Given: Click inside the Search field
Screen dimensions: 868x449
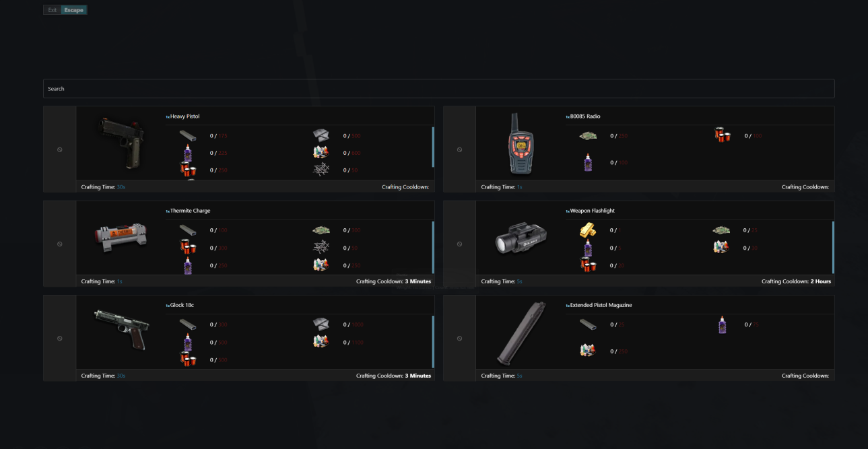Looking at the screenshot, I should click(x=438, y=89).
